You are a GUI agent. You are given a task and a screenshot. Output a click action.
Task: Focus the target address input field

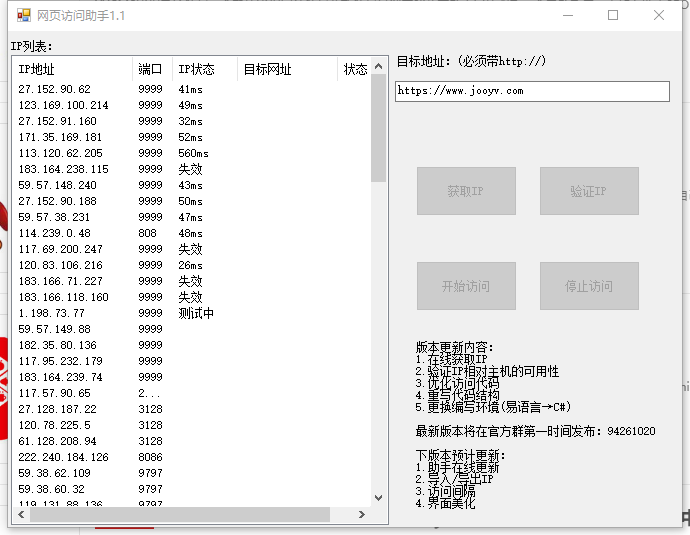pos(532,91)
